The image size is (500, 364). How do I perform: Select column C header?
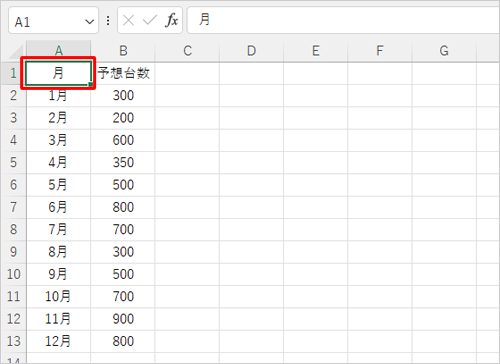pyautogui.click(x=187, y=51)
